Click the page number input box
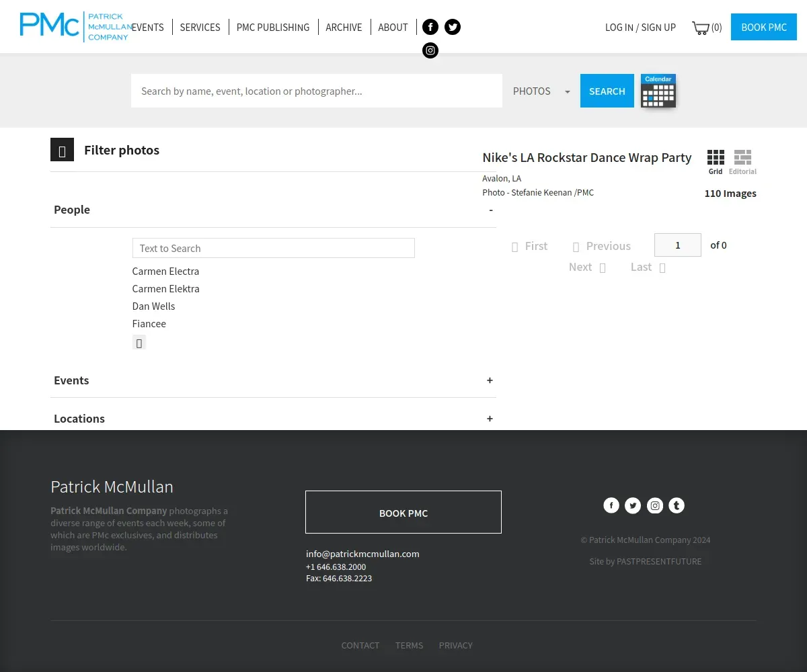The width and height of the screenshot is (807, 672). tap(678, 245)
